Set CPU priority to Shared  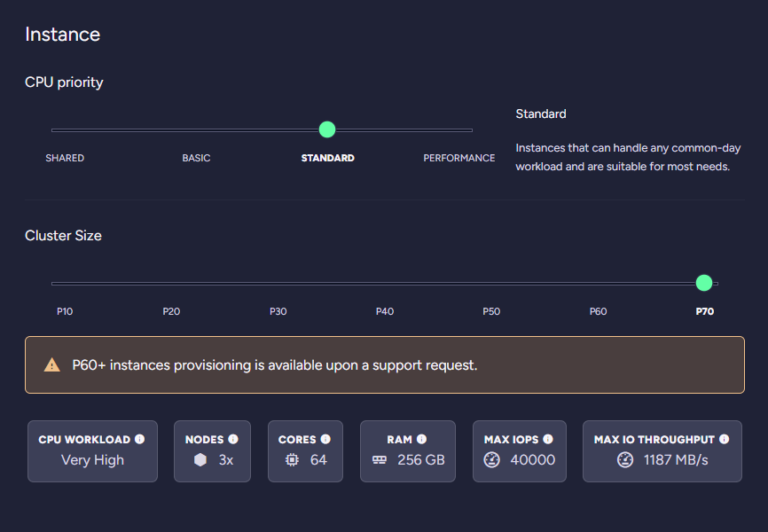pos(65,158)
